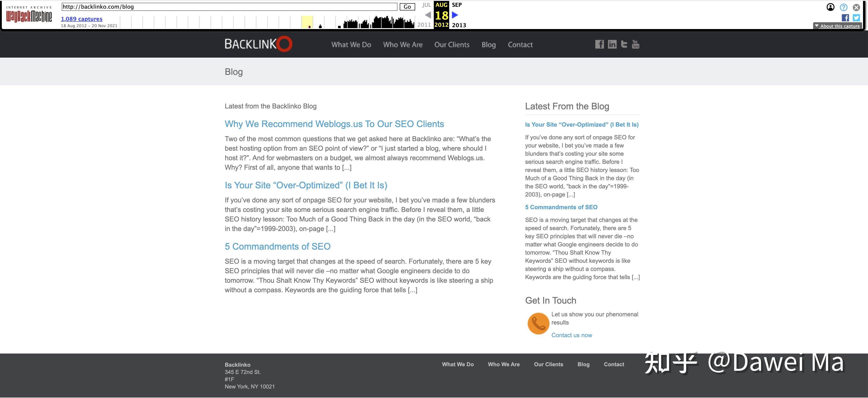
Task: Click the Get In Touch heading
Action: [x=551, y=301]
